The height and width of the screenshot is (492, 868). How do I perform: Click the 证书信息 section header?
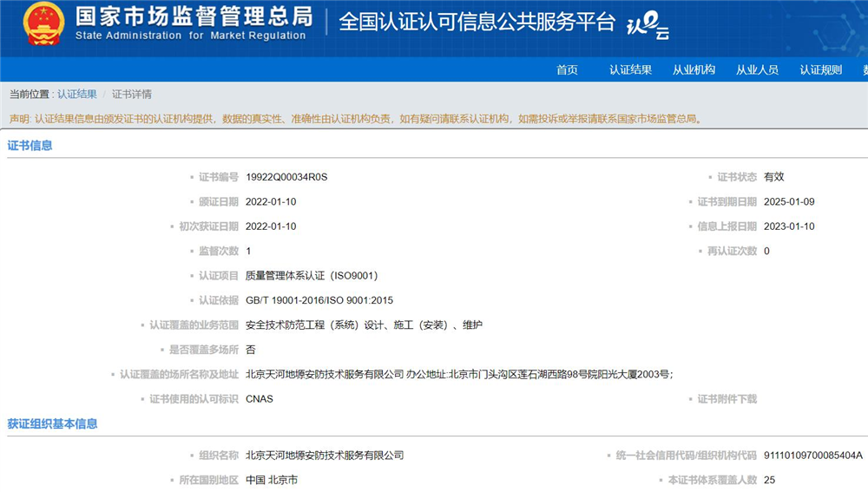pyautogui.click(x=30, y=146)
